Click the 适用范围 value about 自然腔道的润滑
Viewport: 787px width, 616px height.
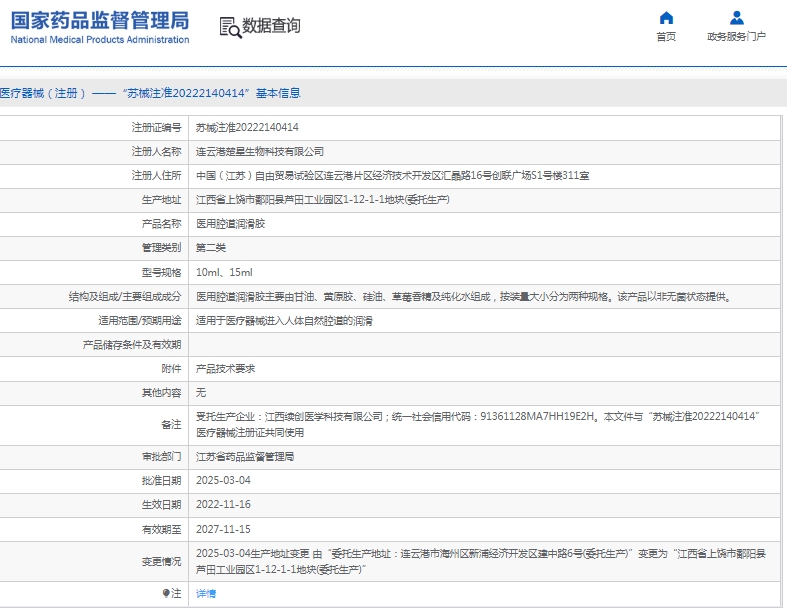(x=284, y=321)
